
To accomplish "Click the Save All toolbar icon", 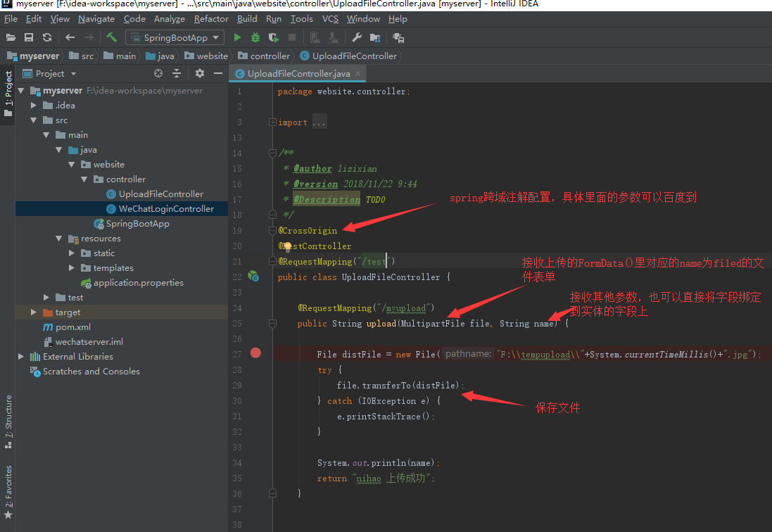I will pyautogui.click(x=28, y=37).
